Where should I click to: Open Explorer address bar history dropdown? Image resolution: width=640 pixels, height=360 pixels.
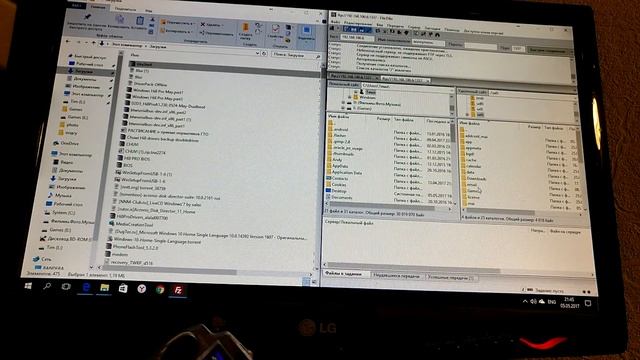[258, 53]
